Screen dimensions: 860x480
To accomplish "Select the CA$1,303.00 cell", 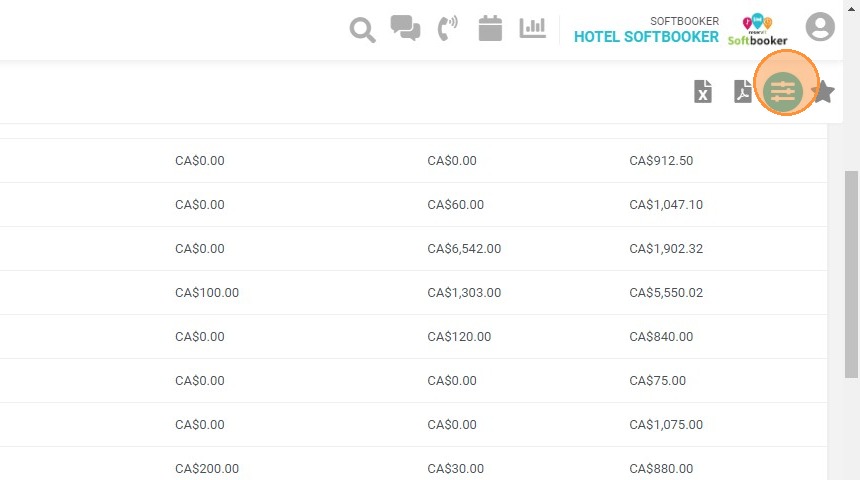I will pos(464,292).
